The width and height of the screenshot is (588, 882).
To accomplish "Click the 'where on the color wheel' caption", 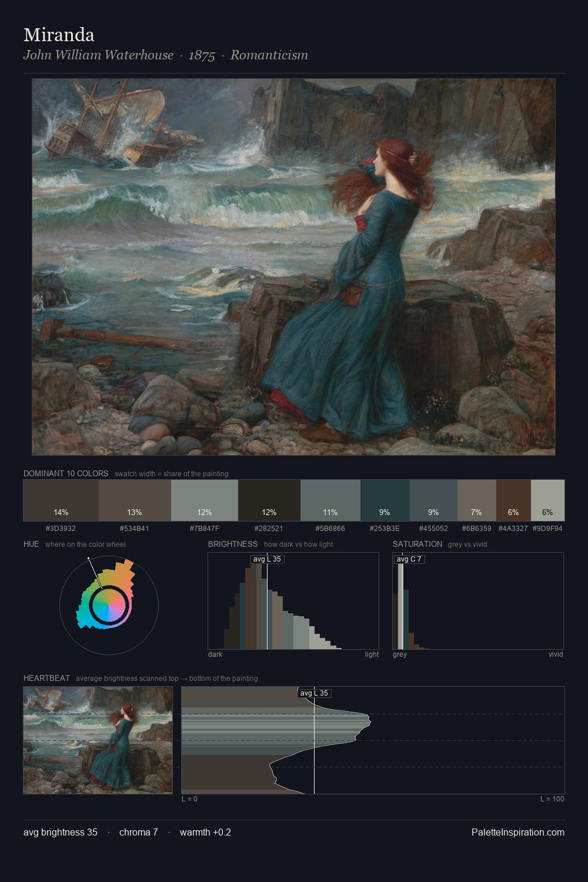I will pos(85,544).
